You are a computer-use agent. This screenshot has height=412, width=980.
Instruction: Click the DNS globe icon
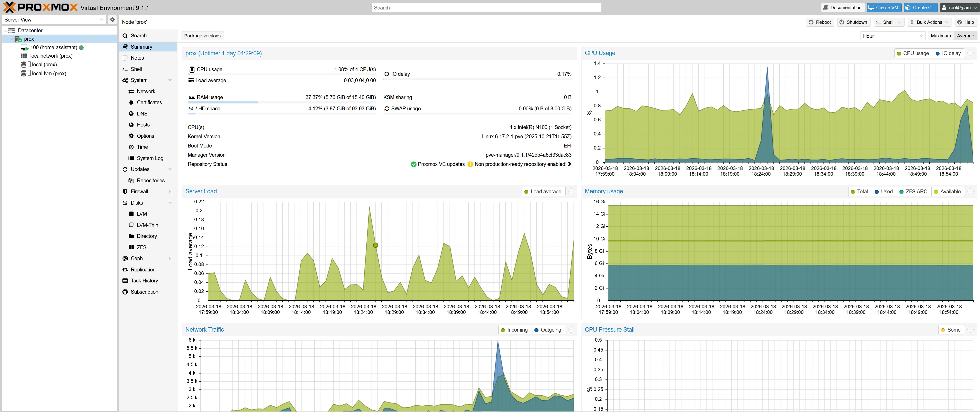(x=131, y=114)
